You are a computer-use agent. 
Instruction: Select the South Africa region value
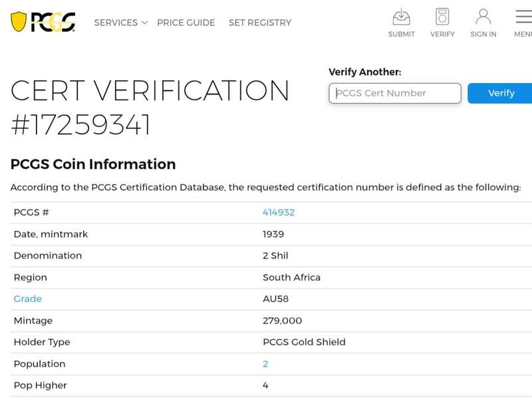click(x=291, y=277)
